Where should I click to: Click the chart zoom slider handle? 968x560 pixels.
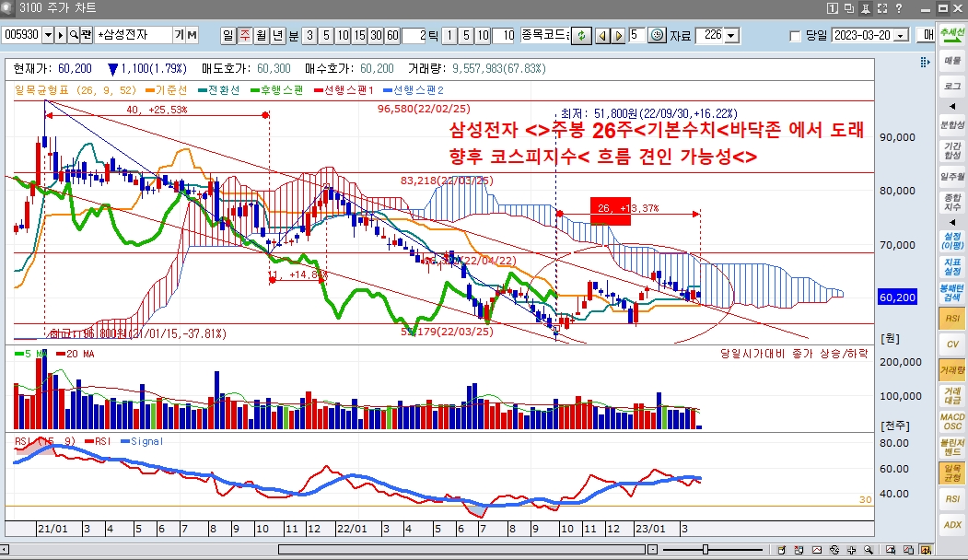tap(705, 550)
